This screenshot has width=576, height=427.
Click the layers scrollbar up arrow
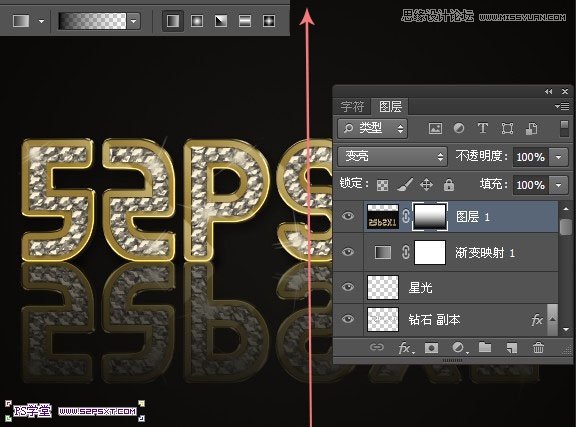[566, 208]
